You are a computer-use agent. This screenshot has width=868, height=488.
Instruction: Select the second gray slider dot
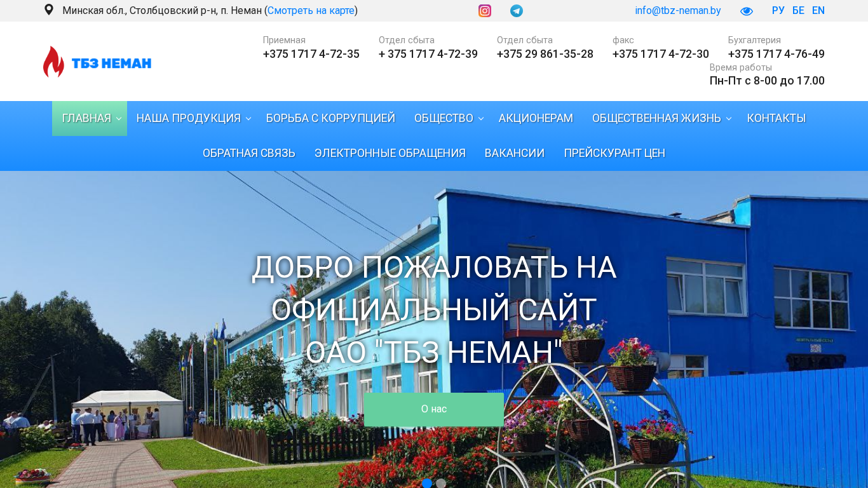tap(441, 484)
